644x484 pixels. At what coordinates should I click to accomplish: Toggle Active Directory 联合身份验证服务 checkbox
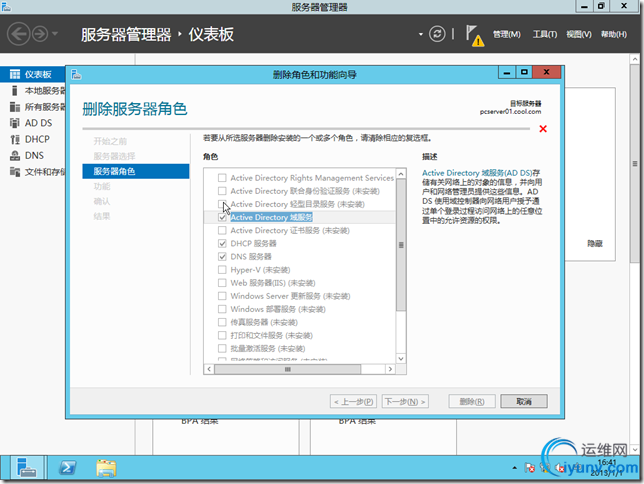coord(222,191)
